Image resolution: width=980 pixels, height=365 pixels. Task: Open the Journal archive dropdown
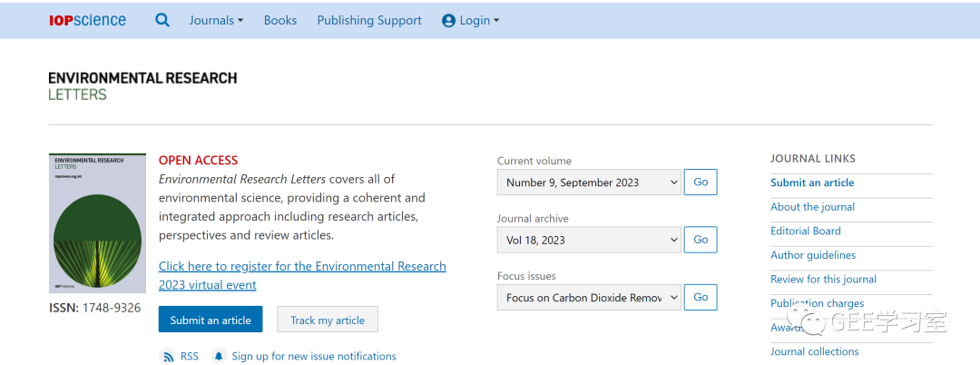[589, 240]
